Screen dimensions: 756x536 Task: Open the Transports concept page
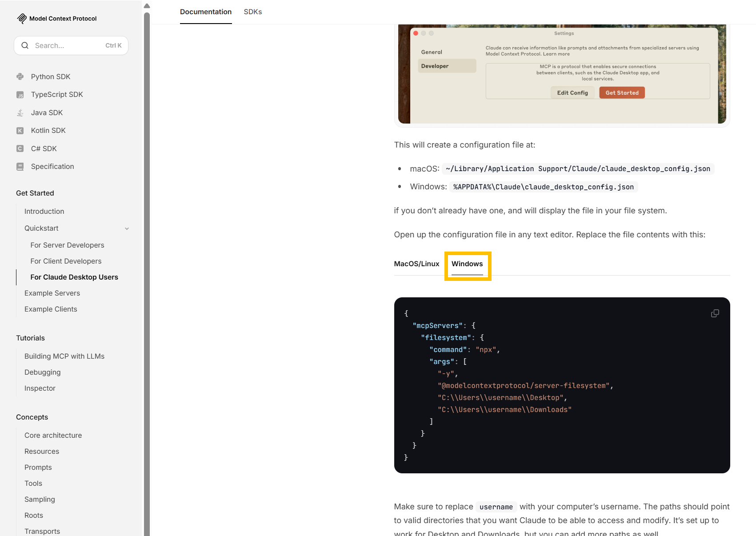click(42, 531)
